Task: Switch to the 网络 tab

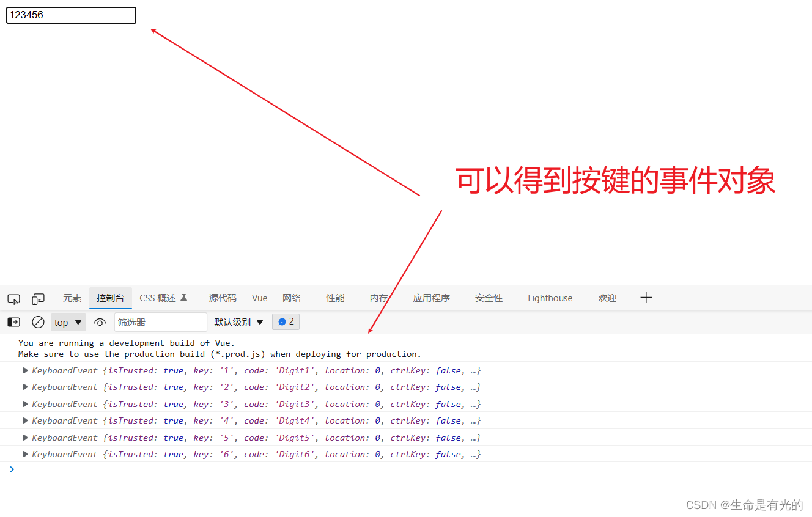Action: (x=292, y=298)
